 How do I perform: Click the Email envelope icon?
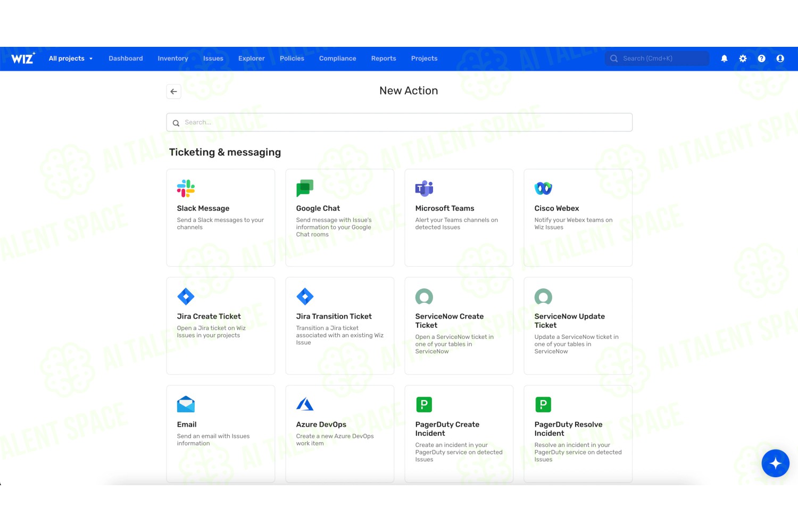(186, 404)
